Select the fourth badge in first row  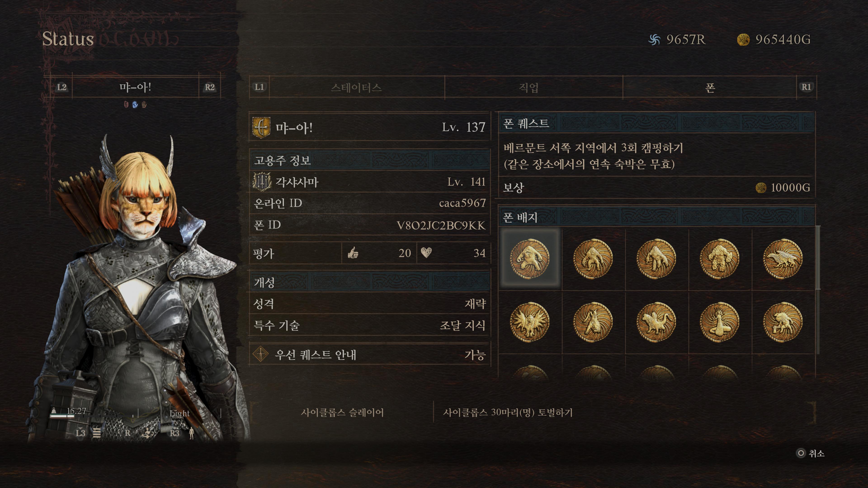pyautogui.click(x=719, y=259)
